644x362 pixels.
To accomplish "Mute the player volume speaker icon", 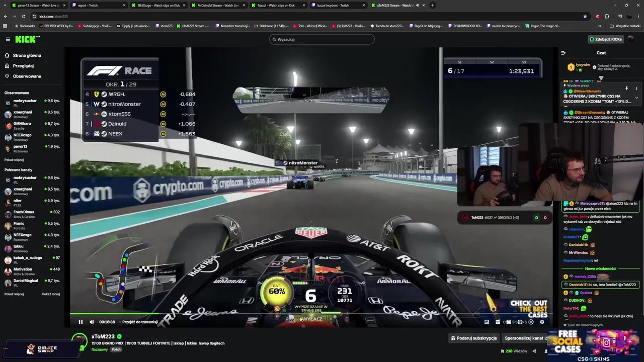I will (x=92, y=322).
